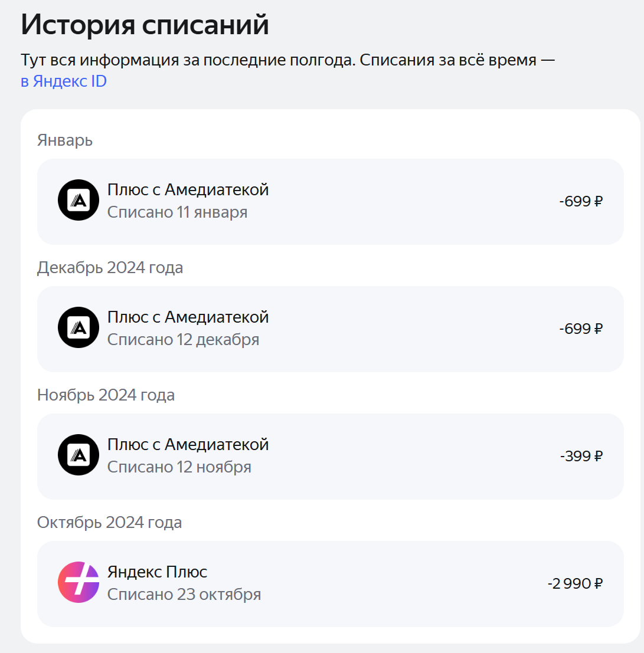Select the December "Плюс с Амедиатекой" charge title
644x653 pixels.
pos(188,317)
